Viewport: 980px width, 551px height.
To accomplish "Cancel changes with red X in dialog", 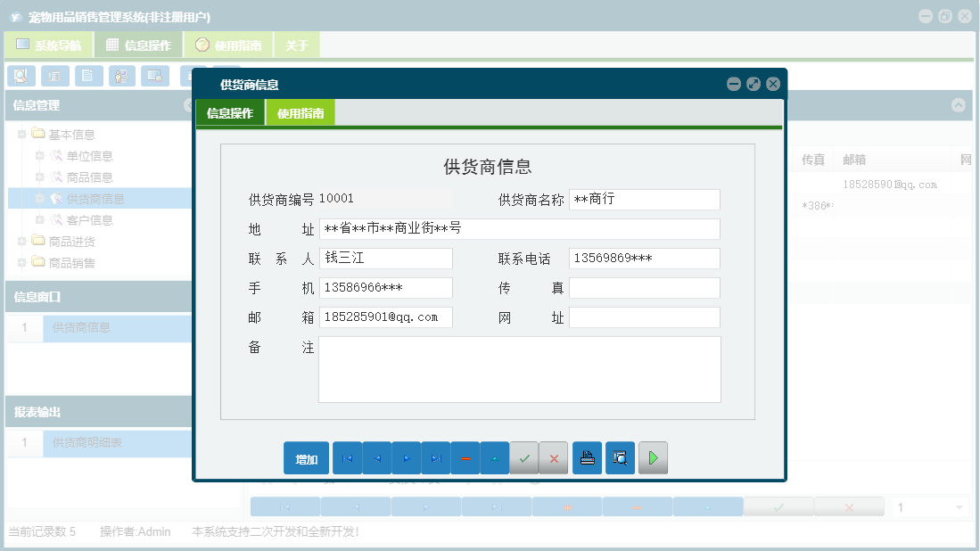I will [x=554, y=458].
